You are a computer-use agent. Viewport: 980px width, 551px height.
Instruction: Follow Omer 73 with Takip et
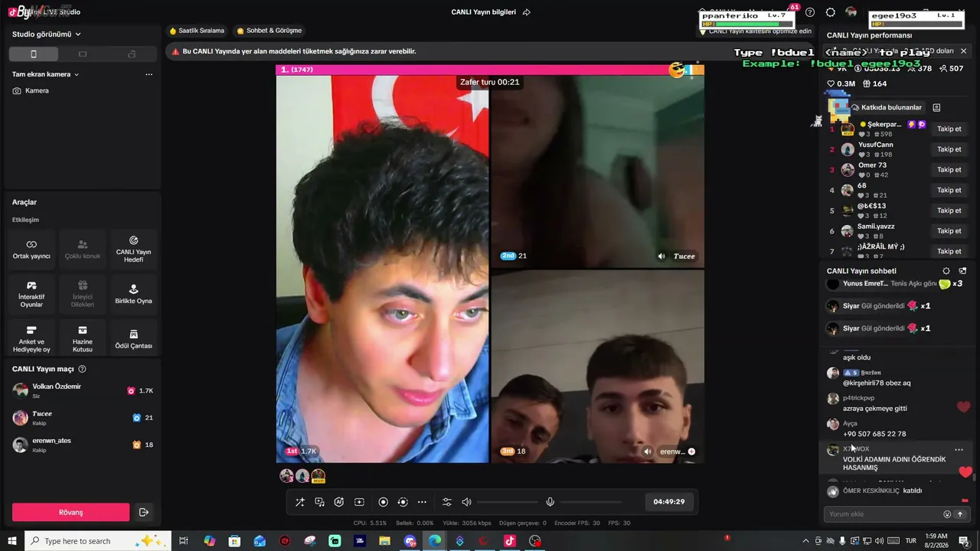click(949, 170)
